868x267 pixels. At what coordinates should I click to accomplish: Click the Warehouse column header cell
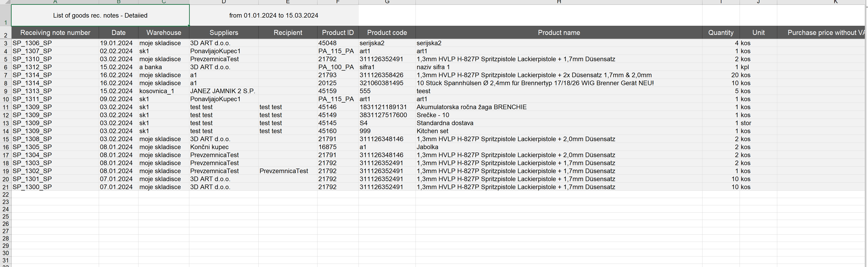pyautogui.click(x=164, y=33)
